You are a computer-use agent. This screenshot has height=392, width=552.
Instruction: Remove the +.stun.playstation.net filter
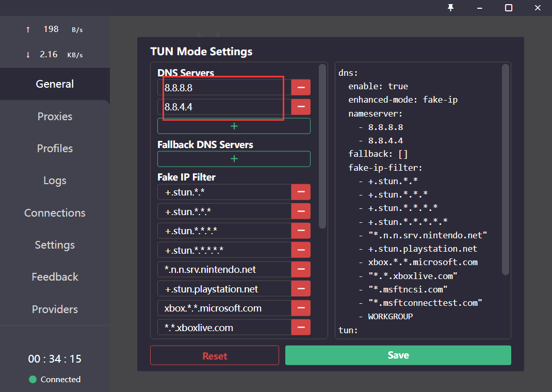click(301, 288)
